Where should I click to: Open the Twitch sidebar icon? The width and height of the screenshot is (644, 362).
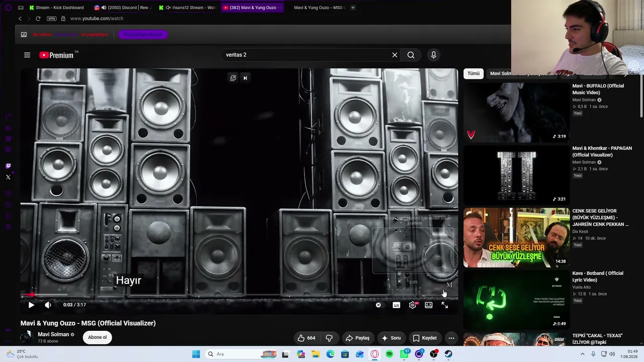coord(8,166)
